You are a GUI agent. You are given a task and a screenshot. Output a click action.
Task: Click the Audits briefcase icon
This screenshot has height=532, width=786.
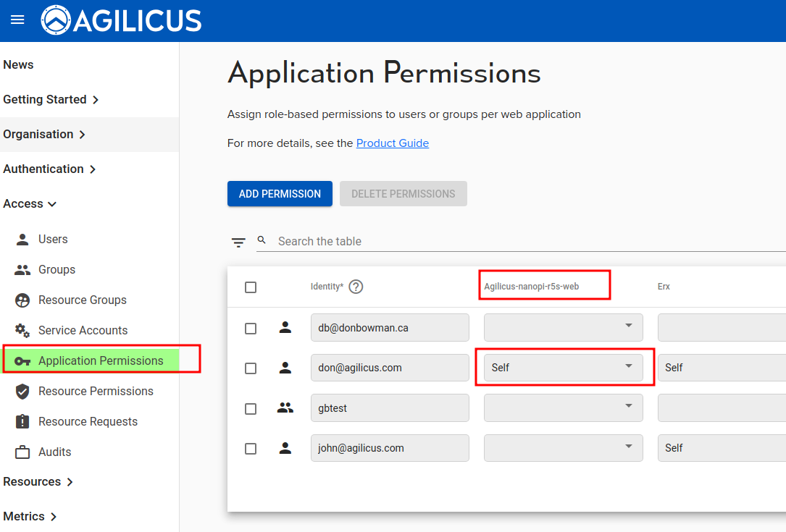(x=23, y=452)
